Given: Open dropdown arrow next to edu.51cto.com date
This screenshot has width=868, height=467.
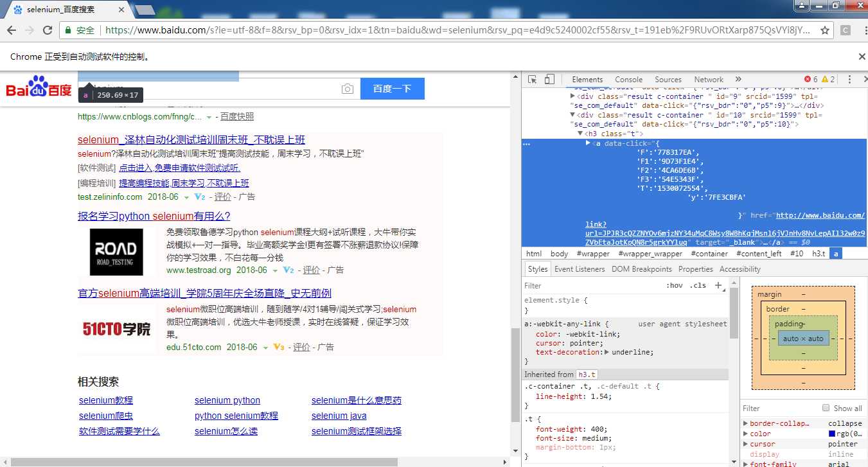Looking at the screenshot, I should click(x=265, y=348).
